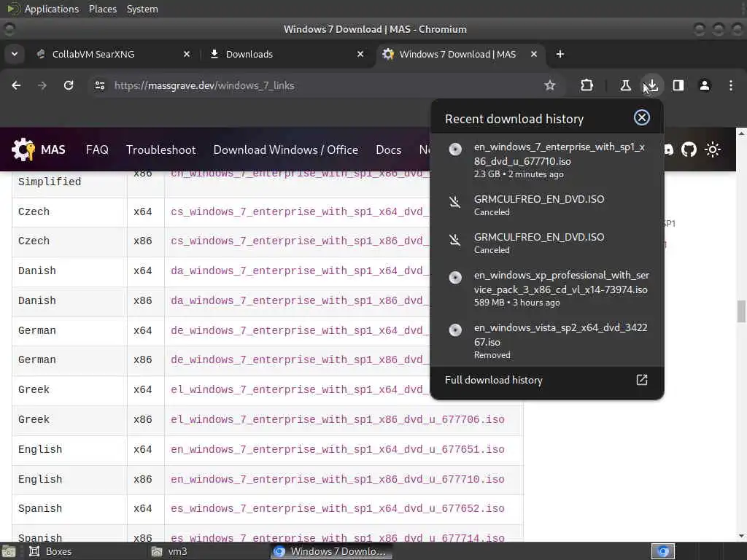Image resolution: width=747 pixels, height=560 pixels.
Task: Download Czech x64 enterprise ISO link
Action: click(x=300, y=211)
